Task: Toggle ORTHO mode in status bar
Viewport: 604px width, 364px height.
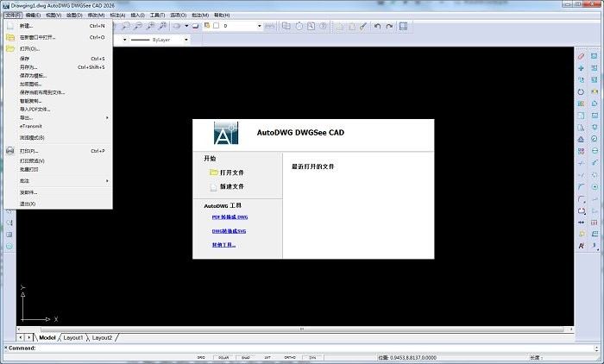Action: click(x=290, y=357)
